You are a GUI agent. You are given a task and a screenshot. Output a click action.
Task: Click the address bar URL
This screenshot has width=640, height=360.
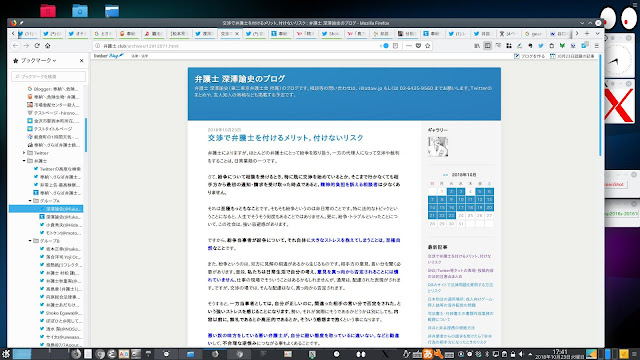coord(141,46)
